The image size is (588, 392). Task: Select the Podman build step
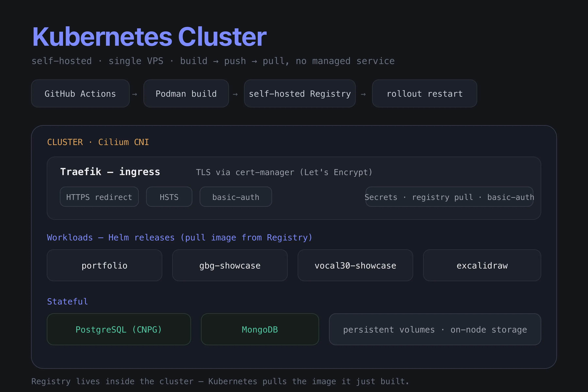(186, 93)
